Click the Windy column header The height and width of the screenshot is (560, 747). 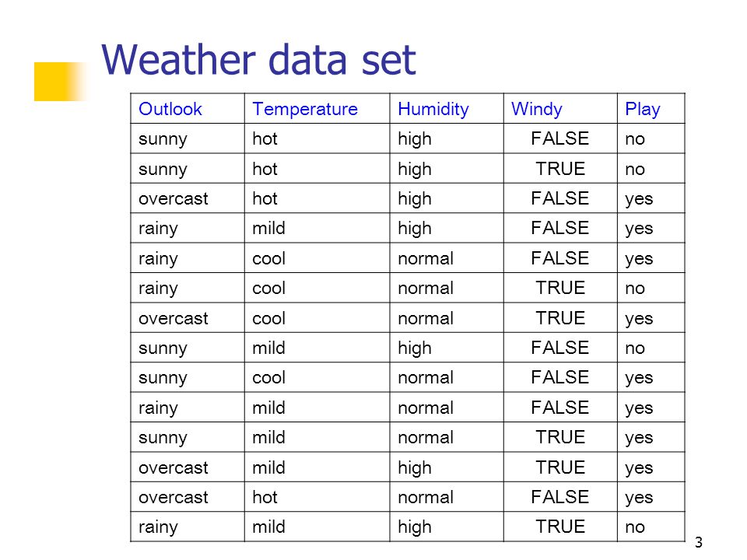[x=536, y=109]
